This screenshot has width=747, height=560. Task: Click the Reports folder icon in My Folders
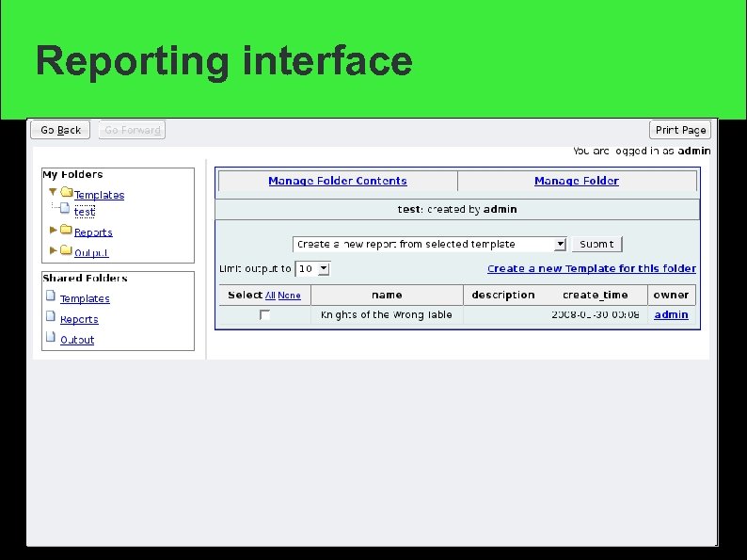coord(66,231)
